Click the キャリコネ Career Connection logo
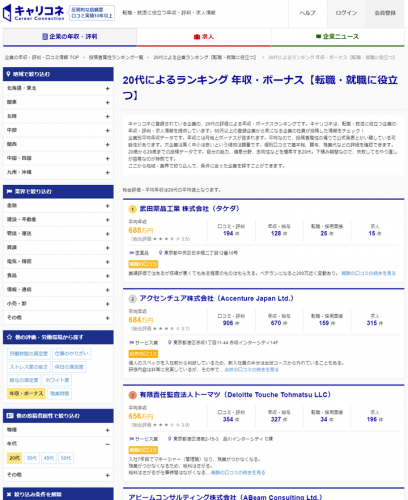This screenshot has height=500, width=408. tap(33, 13)
